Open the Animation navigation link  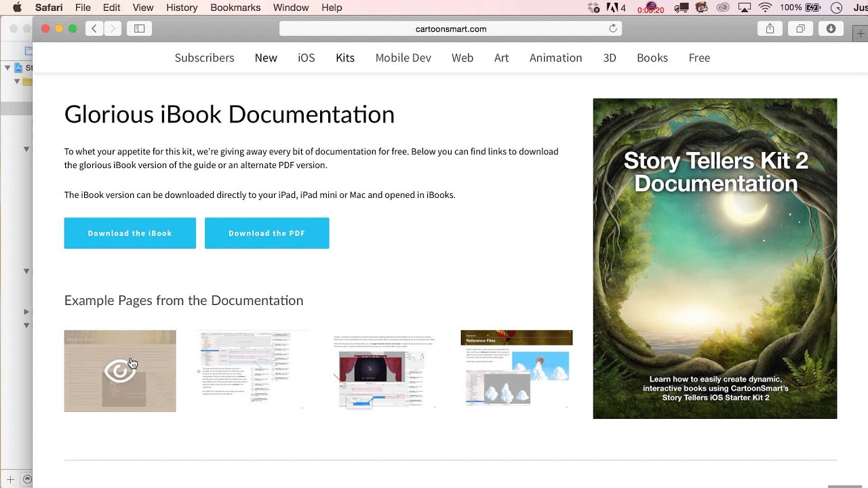point(556,58)
